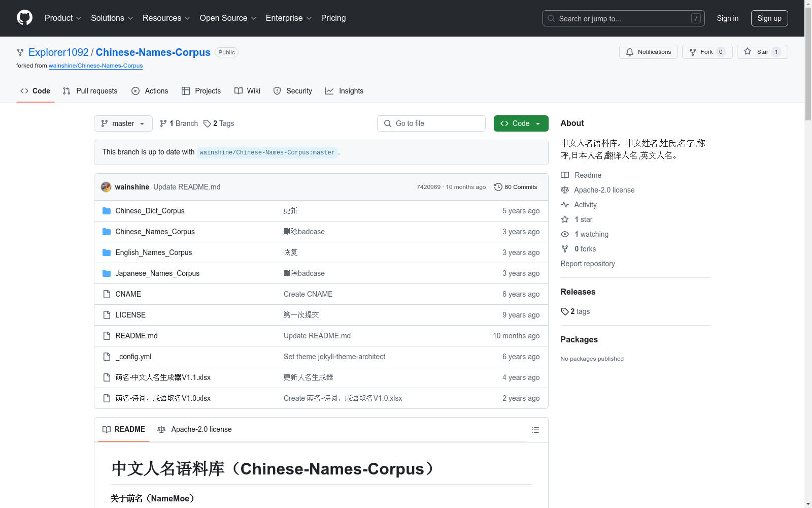Click the English_Names_Corpus folder icon
The width and height of the screenshot is (812, 508).
click(x=107, y=252)
